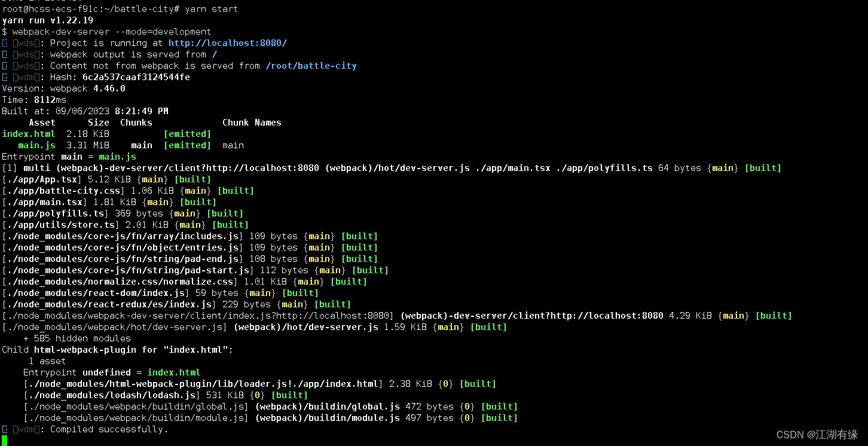Place cursor at the green terminal prompt block

4,441
